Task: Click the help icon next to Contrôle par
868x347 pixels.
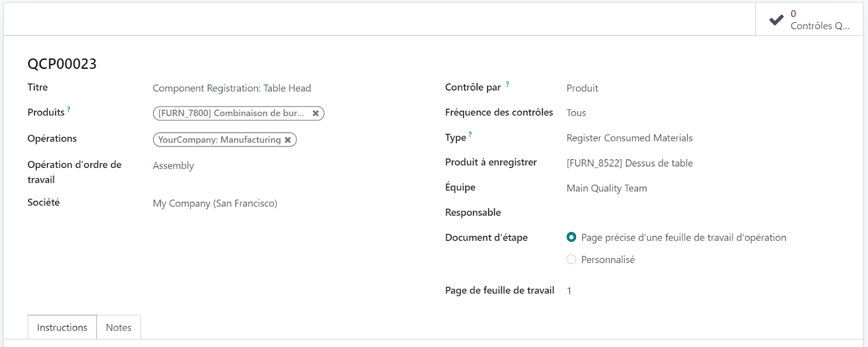Action: [507, 85]
